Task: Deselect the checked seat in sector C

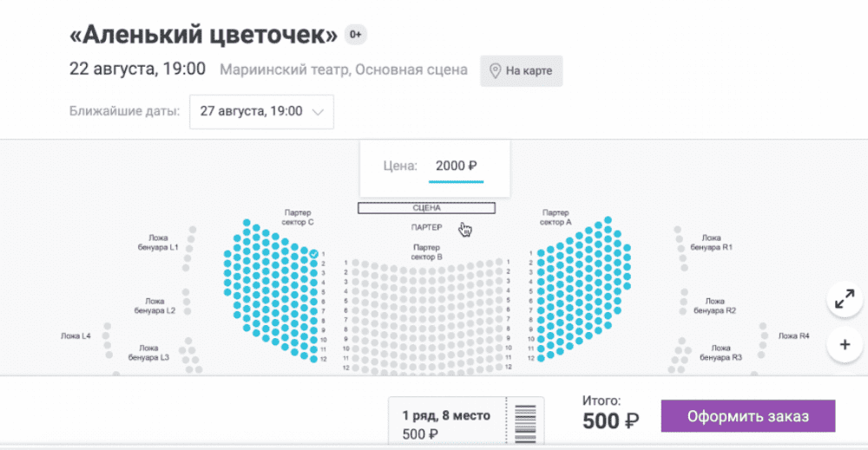Action: [314, 254]
